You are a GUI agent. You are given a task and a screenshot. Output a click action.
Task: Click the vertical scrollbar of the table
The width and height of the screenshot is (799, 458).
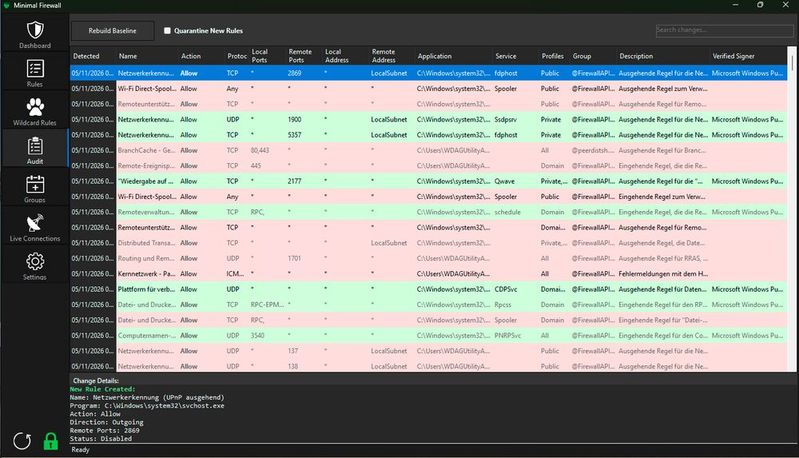tap(792, 209)
